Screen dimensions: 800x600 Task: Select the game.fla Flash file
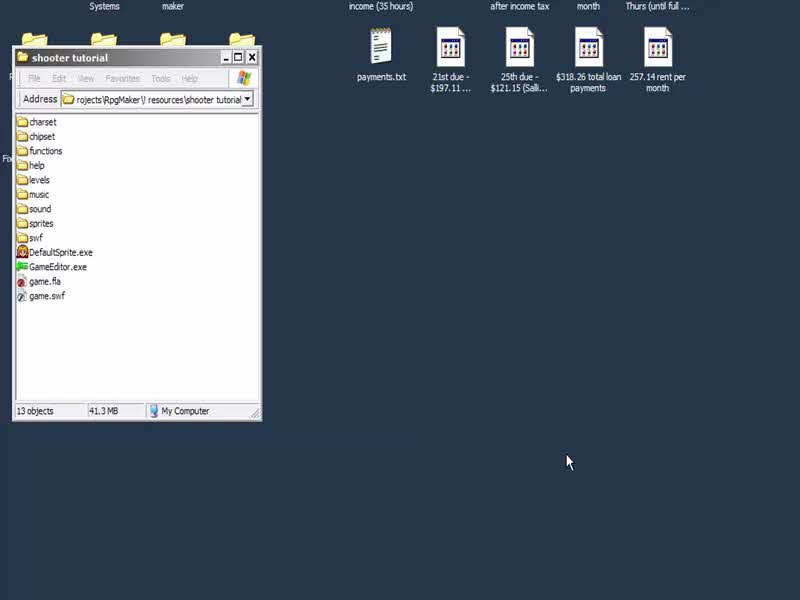point(44,282)
